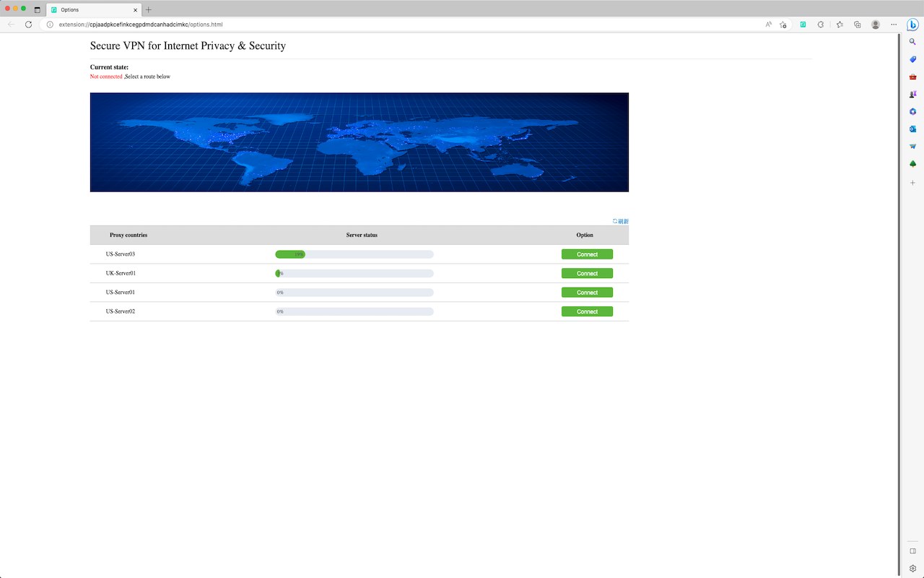Click the US-Server01 row label

(121, 293)
